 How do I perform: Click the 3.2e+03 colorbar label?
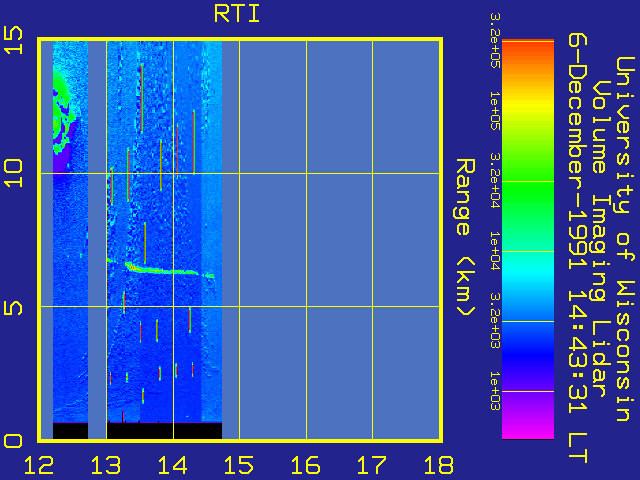[x=495, y=320]
